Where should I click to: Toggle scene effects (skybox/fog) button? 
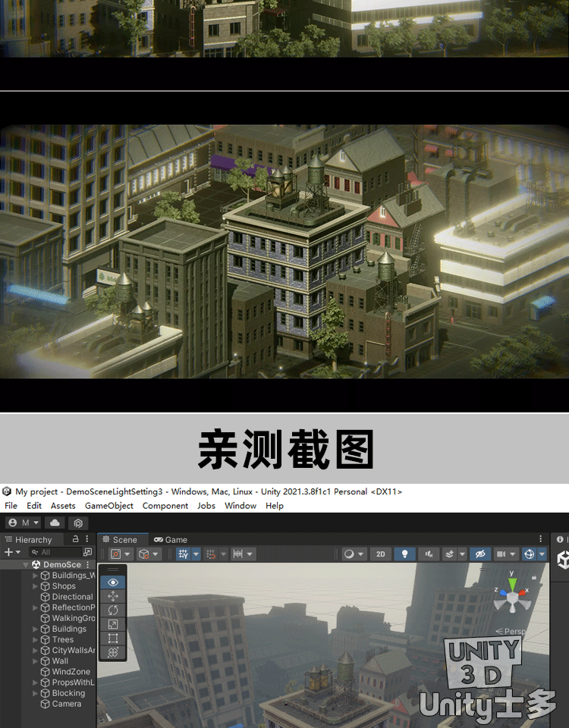(450, 554)
